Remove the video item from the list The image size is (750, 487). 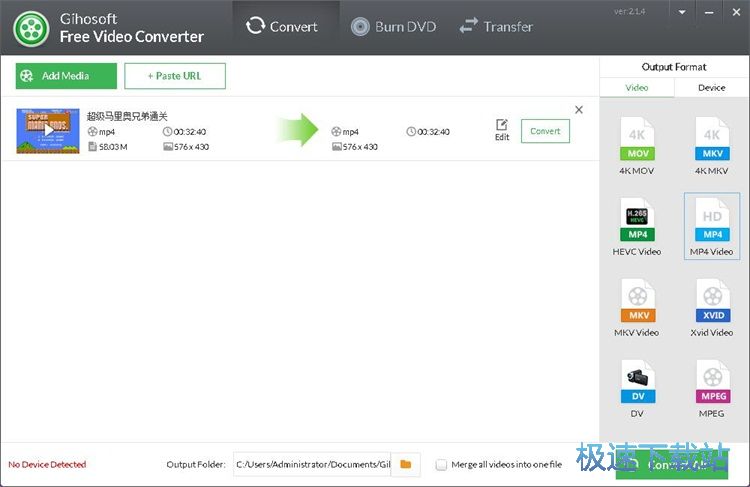click(579, 110)
